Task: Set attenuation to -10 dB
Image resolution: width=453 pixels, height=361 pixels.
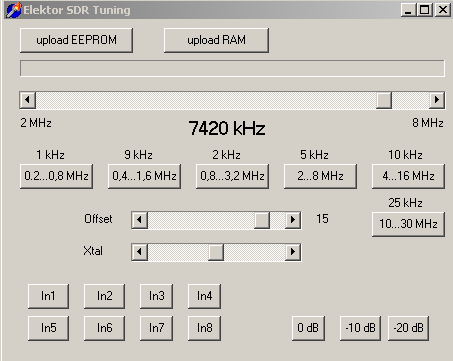Action: point(360,328)
